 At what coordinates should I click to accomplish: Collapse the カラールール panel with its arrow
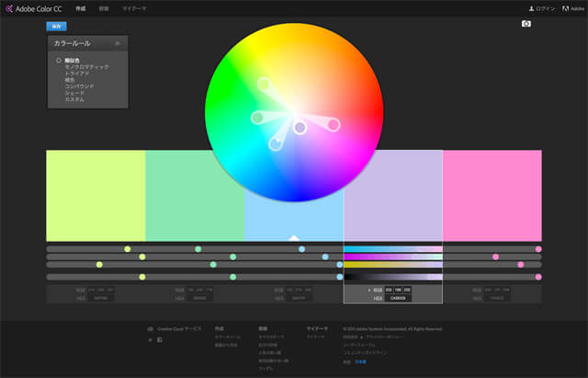(118, 43)
